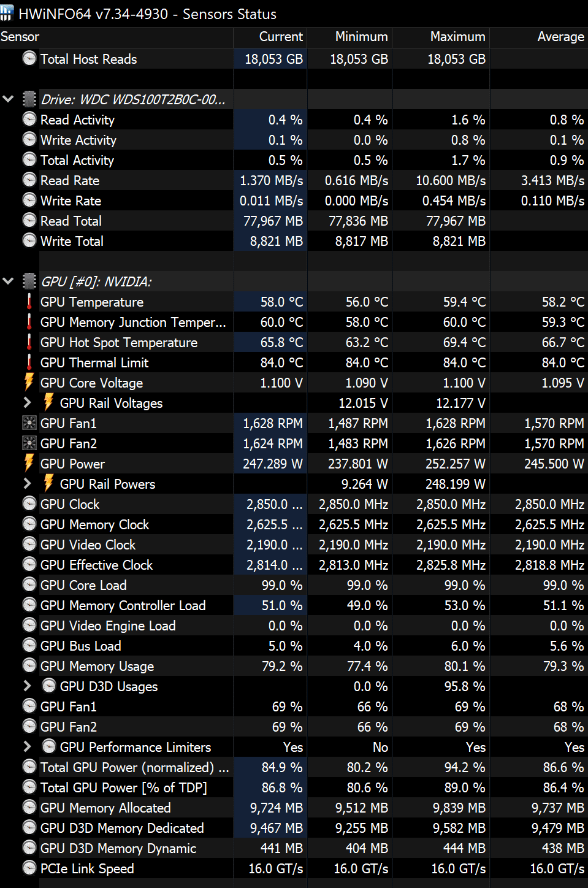Screen dimensions: 588x888
Task: Expand the GPU D3D Usages row
Action: click(x=27, y=686)
